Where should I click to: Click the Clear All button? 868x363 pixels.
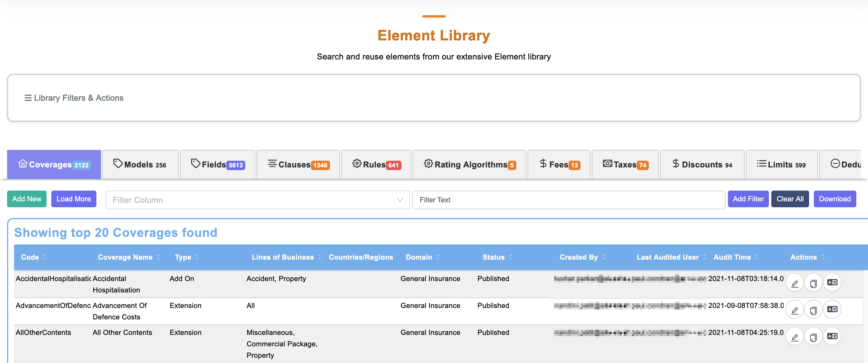click(790, 199)
